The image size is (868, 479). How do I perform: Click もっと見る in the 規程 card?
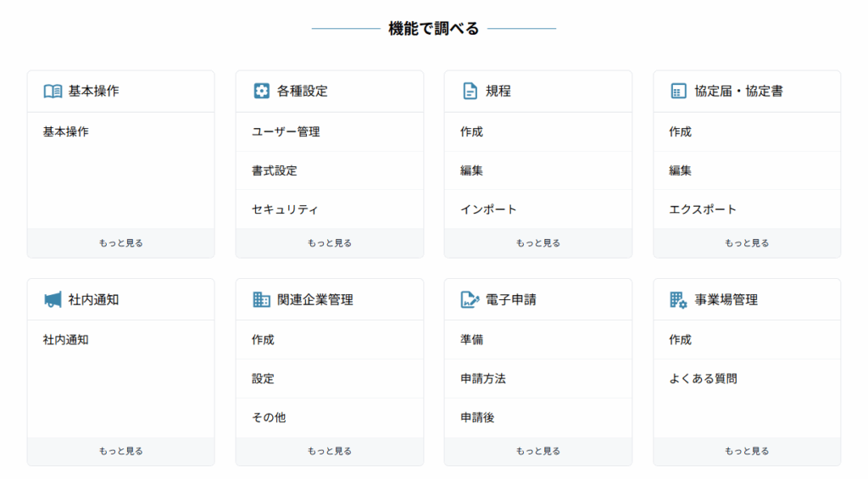(538, 243)
